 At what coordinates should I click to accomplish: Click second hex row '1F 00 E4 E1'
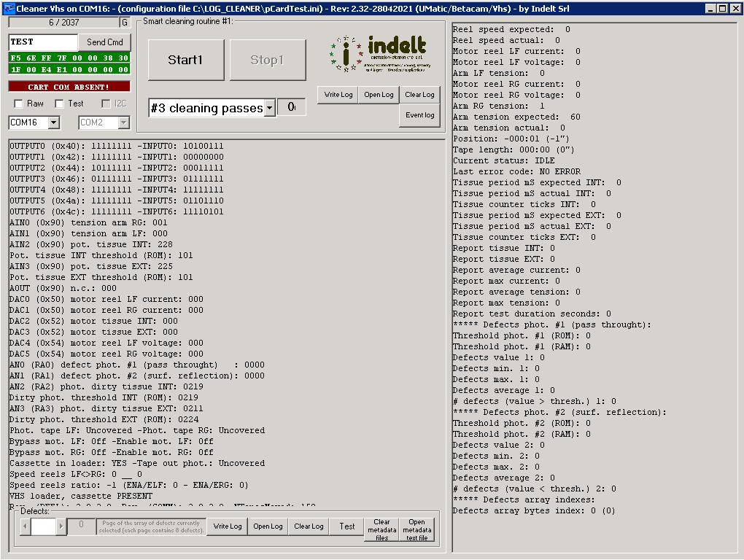coord(69,69)
